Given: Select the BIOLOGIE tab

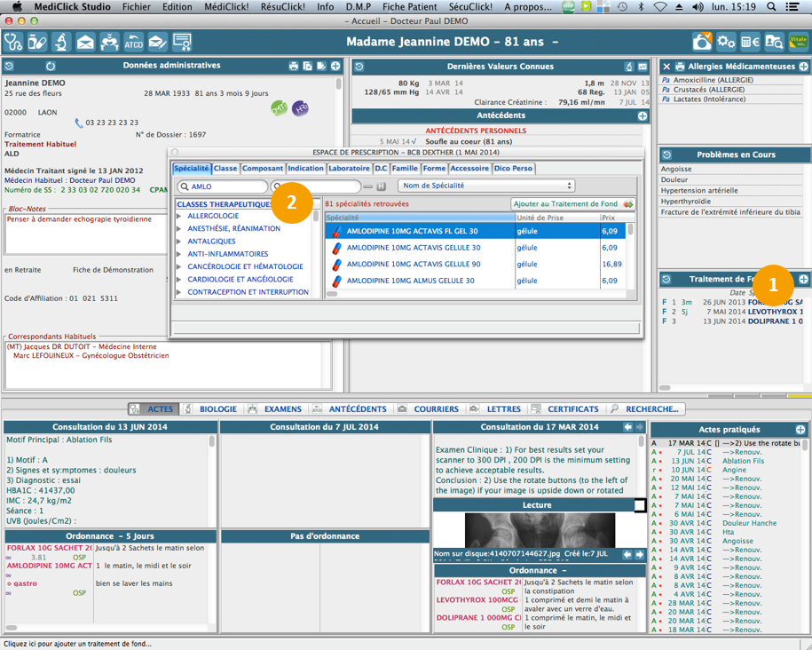Looking at the screenshot, I should 217,409.
